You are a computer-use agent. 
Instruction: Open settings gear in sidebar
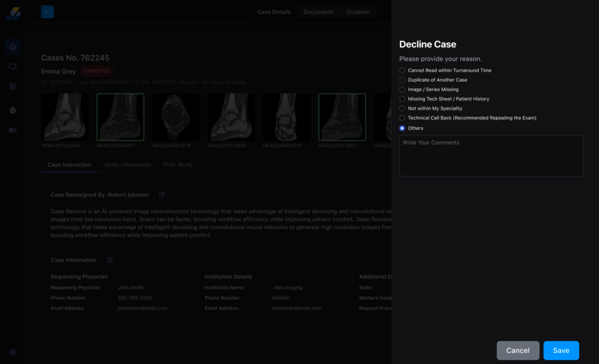pos(12,352)
